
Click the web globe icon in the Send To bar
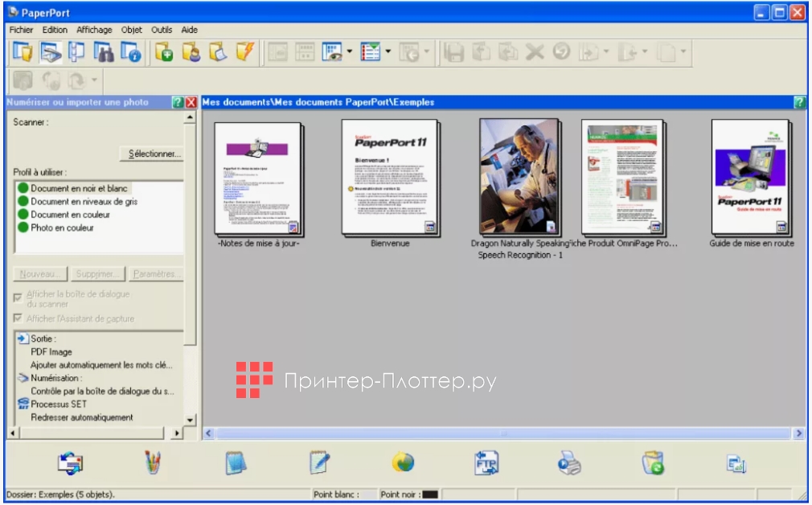[x=403, y=462]
